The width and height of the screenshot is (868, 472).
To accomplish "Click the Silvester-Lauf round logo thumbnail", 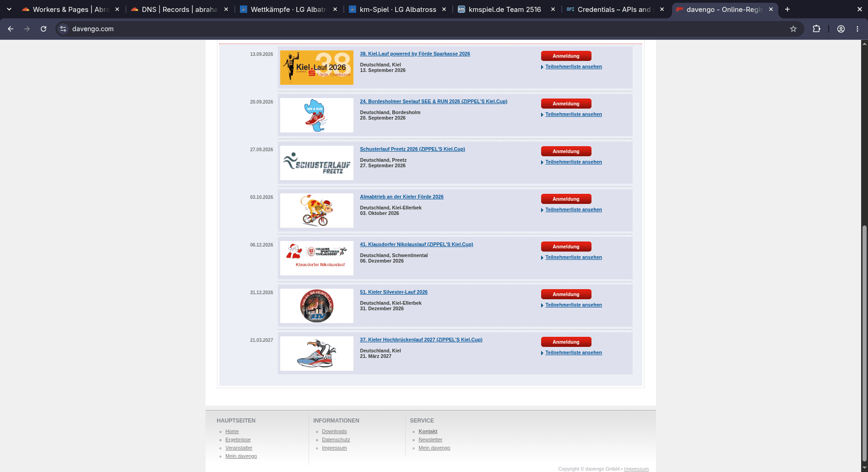I will point(317,306).
